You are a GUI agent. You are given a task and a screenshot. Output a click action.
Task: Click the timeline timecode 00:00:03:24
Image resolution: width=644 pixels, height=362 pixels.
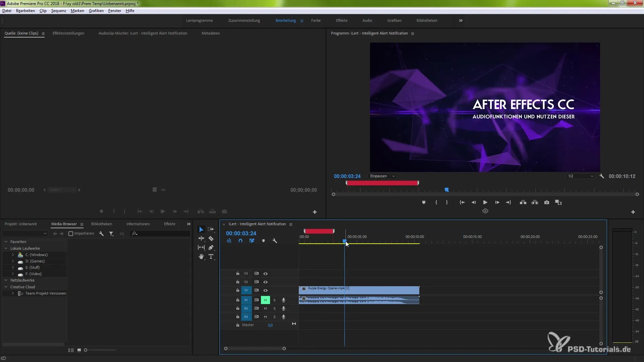tap(241, 233)
